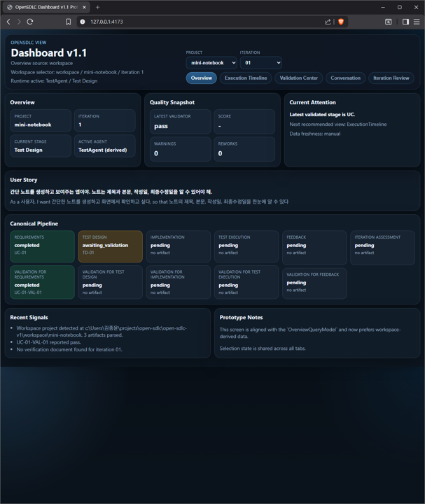Click the share icon in the address bar
Viewport: 425px width, 504px height.
pyautogui.click(x=328, y=22)
